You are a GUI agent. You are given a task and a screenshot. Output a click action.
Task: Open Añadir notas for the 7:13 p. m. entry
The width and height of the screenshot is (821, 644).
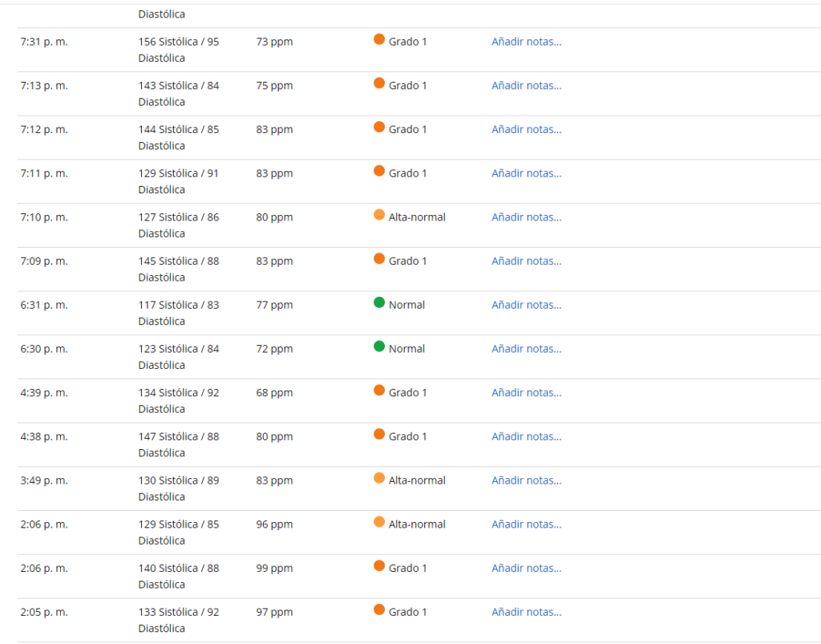pos(526,86)
